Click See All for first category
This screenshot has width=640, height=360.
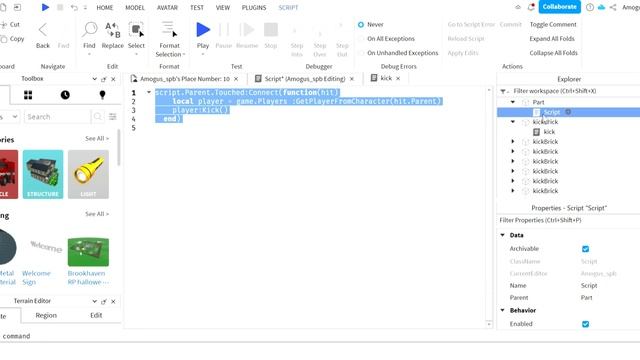97,139
